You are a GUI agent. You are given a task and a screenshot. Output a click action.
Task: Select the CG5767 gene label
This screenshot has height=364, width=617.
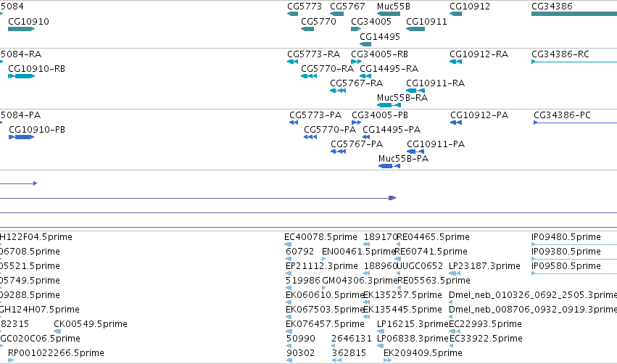pos(347,7)
